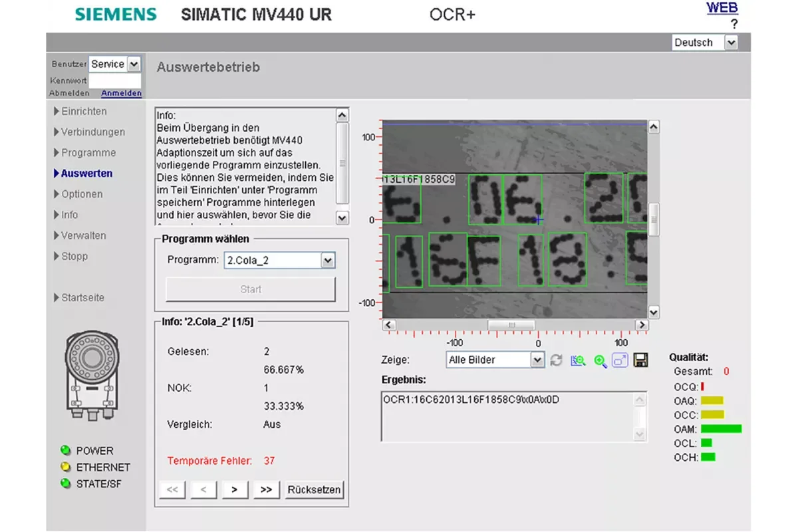The width and height of the screenshot is (798, 532).
Task: Click the image view scroll down arrow
Action: (x=653, y=312)
